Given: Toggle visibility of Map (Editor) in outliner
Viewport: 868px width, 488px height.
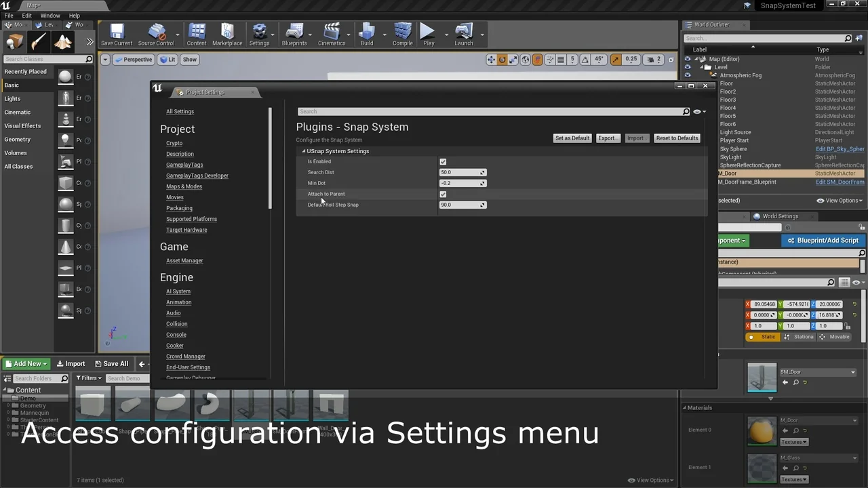Looking at the screenshot, I should click(688, 59).
